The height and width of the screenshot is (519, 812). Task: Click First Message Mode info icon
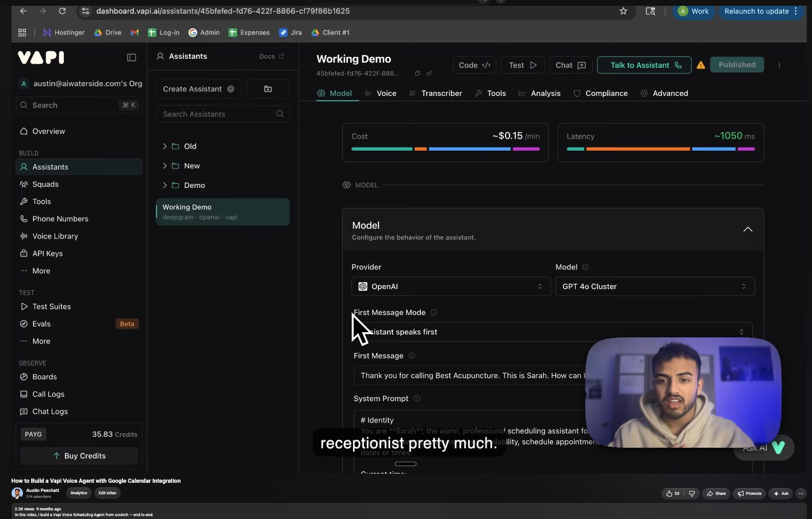[434, 313]
